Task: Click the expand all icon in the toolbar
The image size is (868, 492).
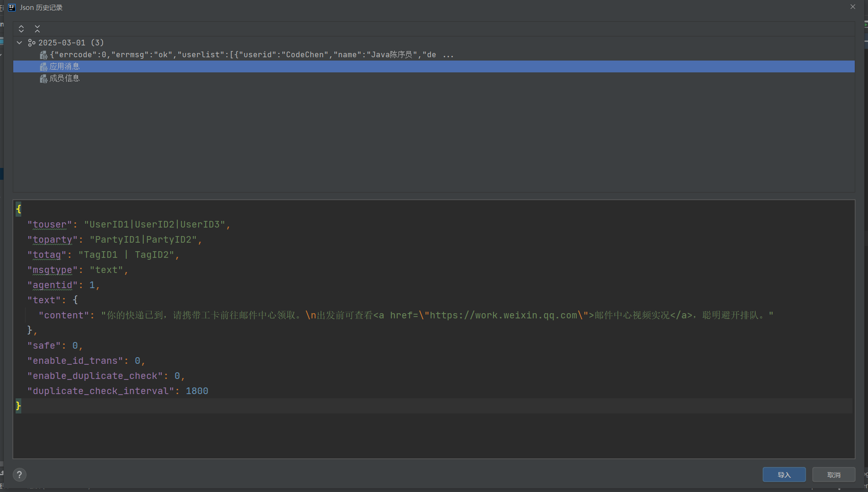Action: (21, 29)
